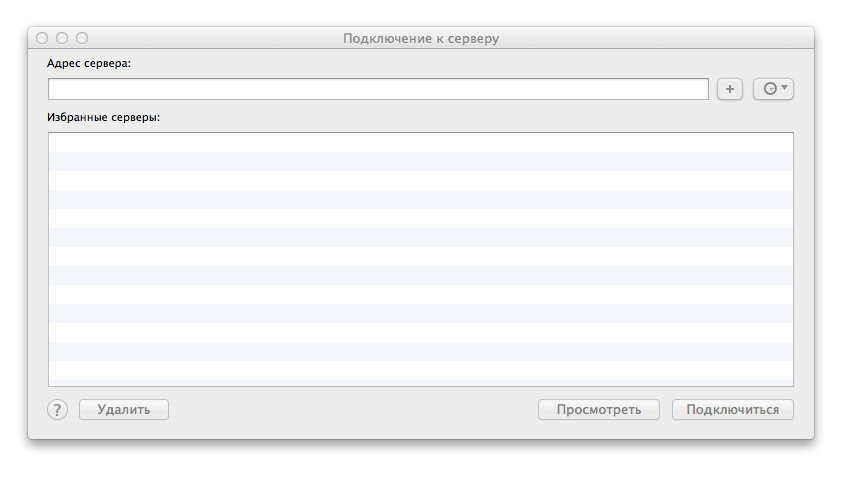859x479 pixels.
Task: Add server to favorites with plus button
Action: [x=729, y=89]
